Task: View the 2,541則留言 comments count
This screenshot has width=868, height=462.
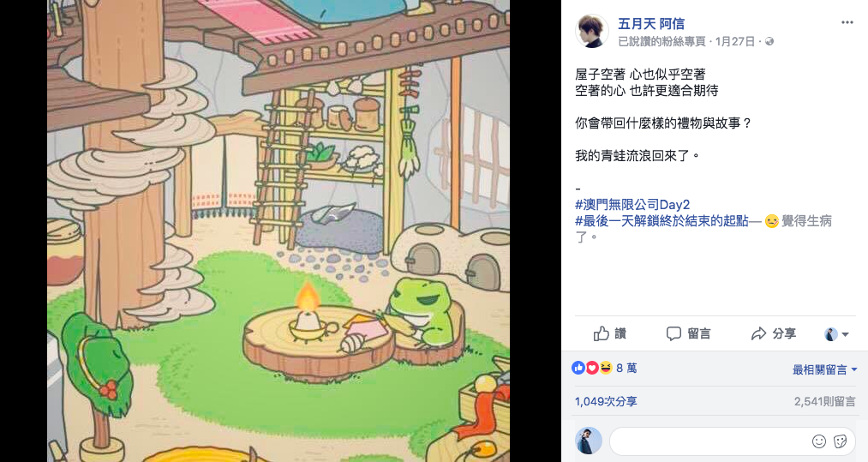Action: [x=825, y=402]
